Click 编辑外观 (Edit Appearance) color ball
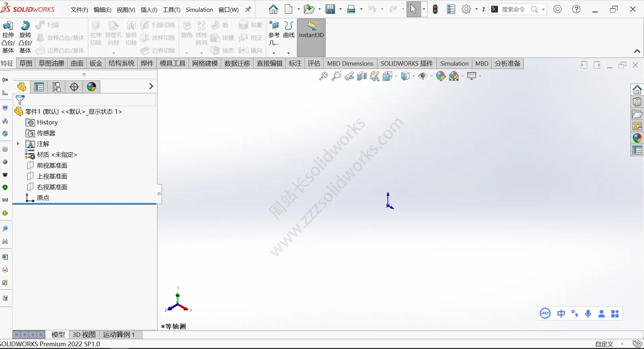 coord(441,76)
